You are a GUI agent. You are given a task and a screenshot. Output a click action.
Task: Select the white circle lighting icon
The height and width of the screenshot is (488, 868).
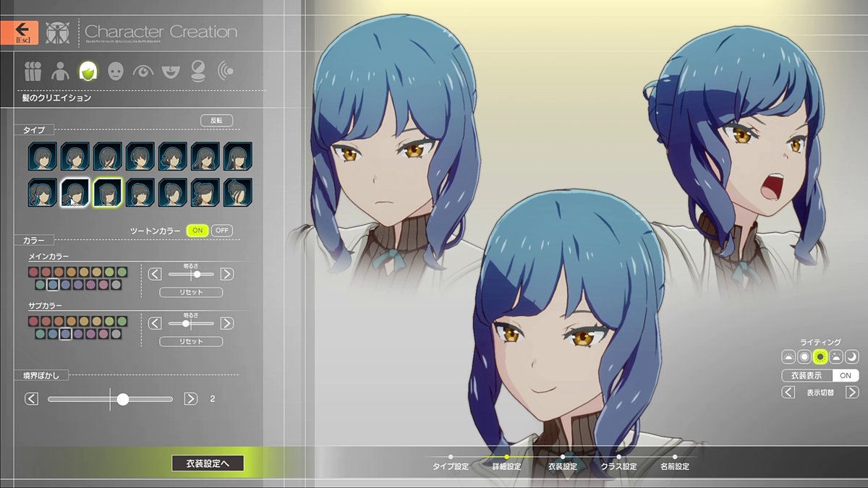click(804, 356)
